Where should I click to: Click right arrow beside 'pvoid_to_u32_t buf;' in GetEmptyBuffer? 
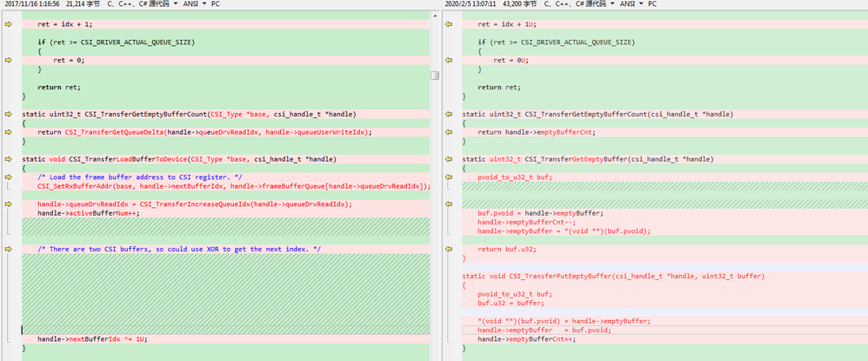coord(449,177)
